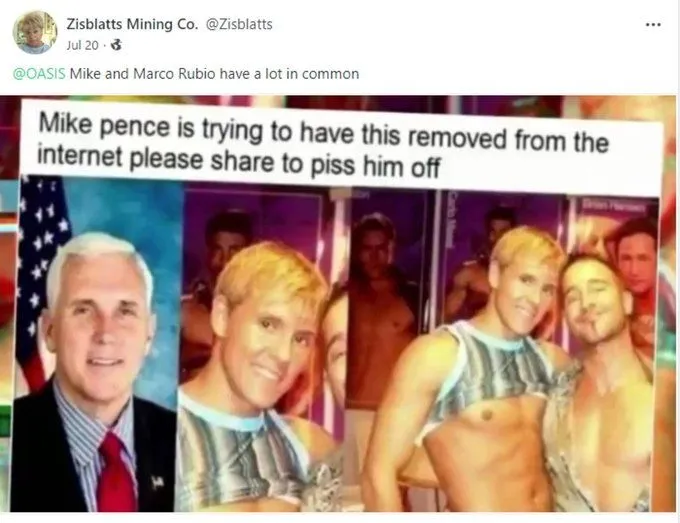Click the caption line 'share to piss him off'
680x523 pixels.
coord(325,164)
